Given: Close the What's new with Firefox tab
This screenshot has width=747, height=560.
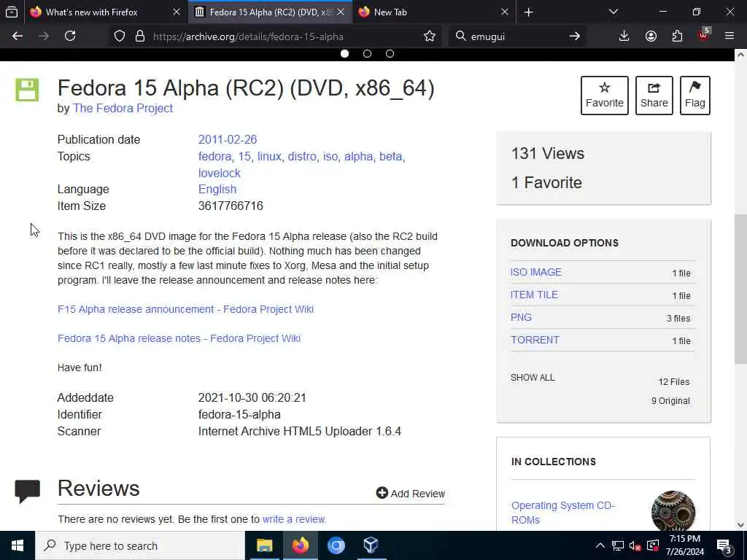Looking at the screenshot, I should (177, 12).
